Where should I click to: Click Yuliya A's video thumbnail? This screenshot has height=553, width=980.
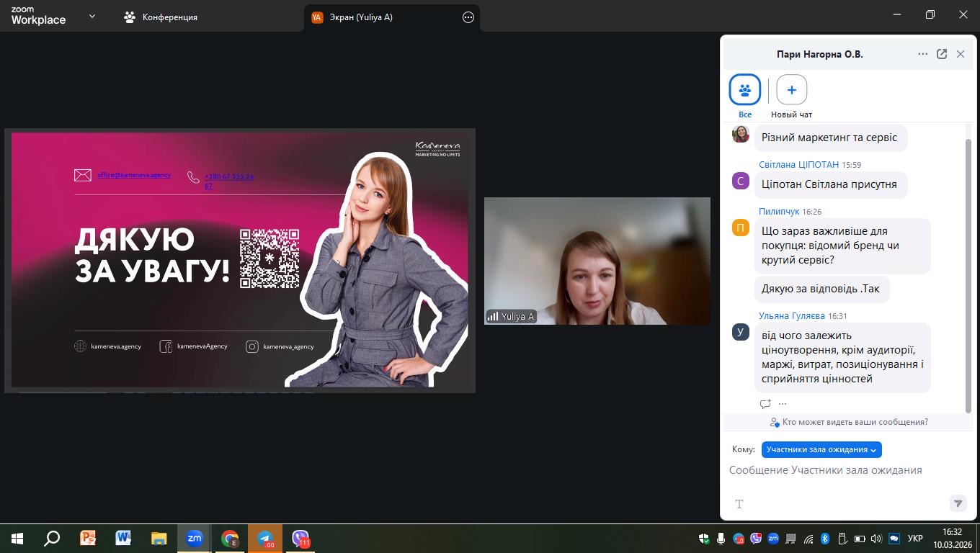[597, 261]
